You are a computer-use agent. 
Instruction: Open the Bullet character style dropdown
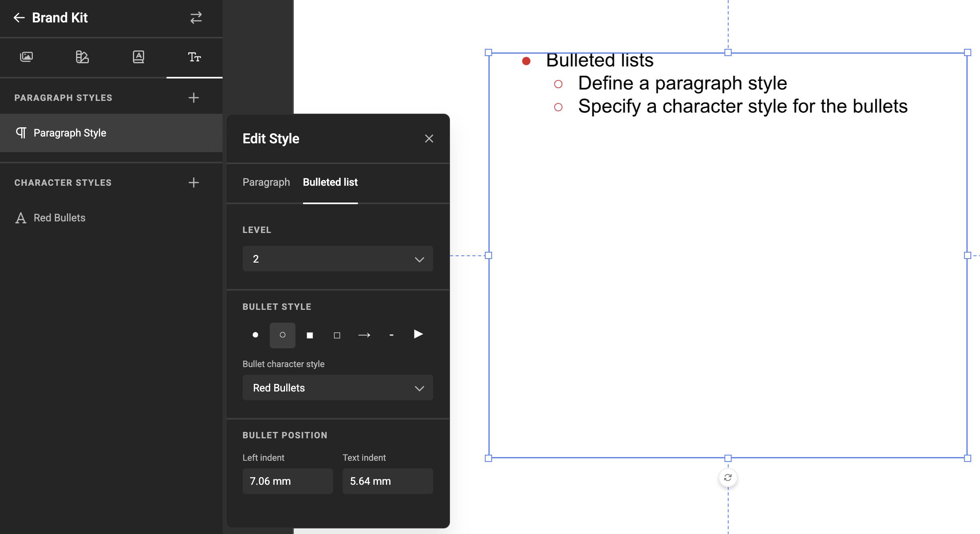337,387
